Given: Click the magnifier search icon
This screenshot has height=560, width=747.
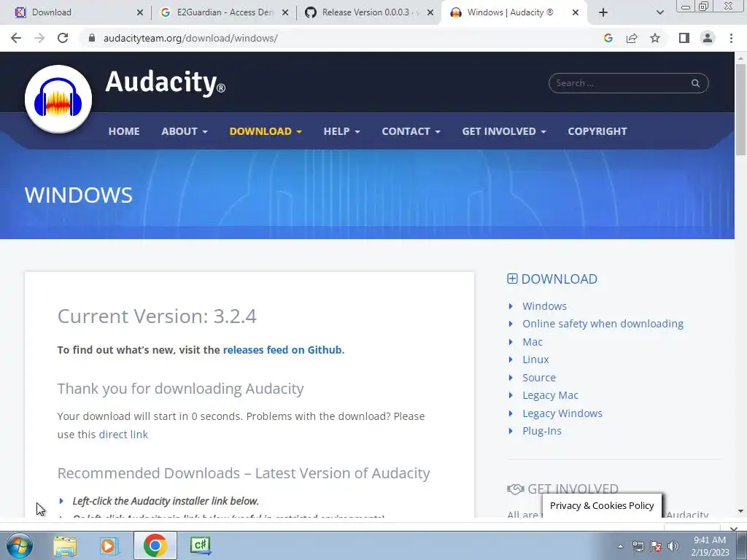Looking at the screenshot, I should coord(695,83).
